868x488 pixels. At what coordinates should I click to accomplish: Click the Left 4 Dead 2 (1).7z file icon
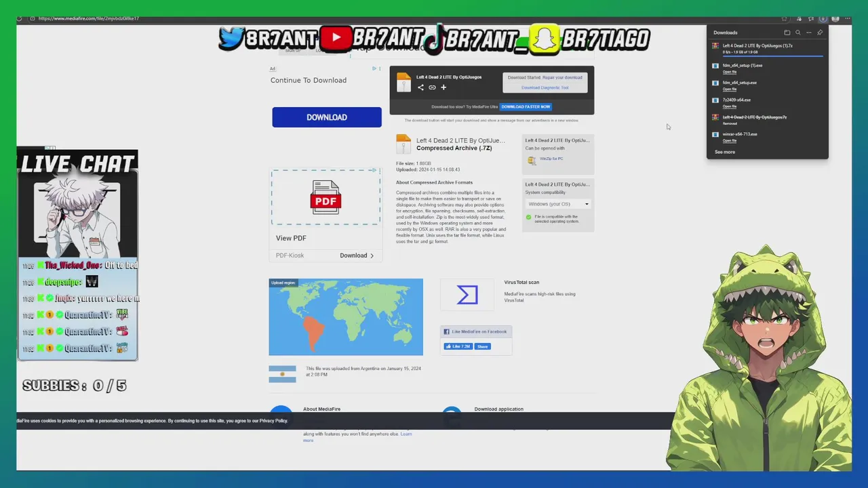click(x=715, y=46)
